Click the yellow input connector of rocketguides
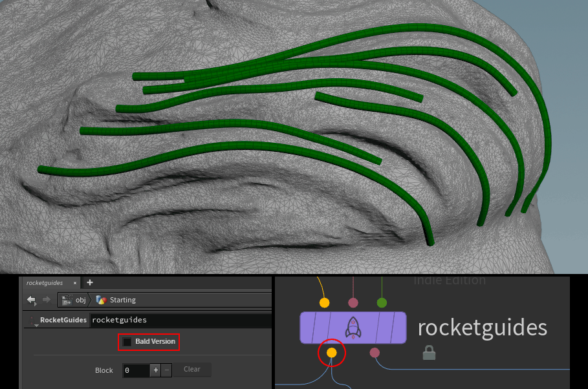This screenshot has width=588, height=389. pyautogui.click(x=324, y=302)
